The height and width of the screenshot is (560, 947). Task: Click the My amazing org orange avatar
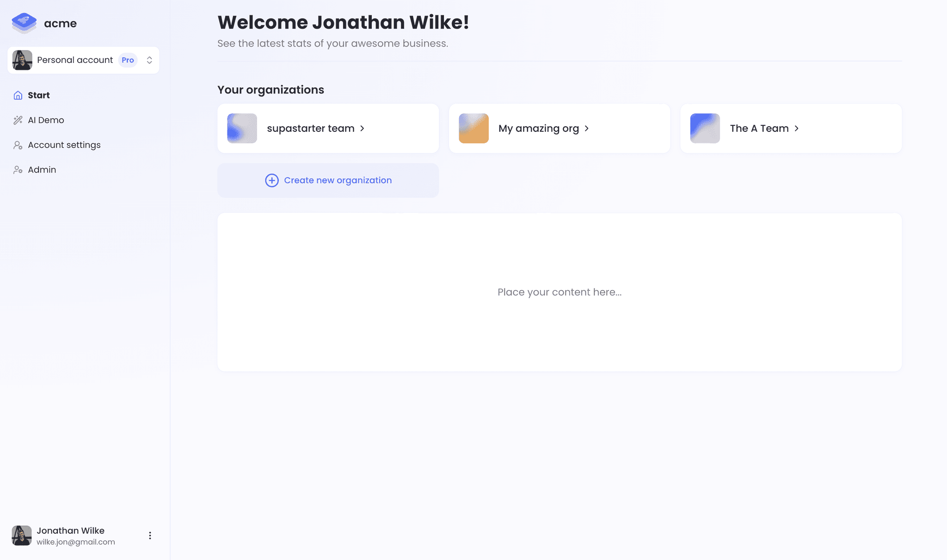coord(473,128)
